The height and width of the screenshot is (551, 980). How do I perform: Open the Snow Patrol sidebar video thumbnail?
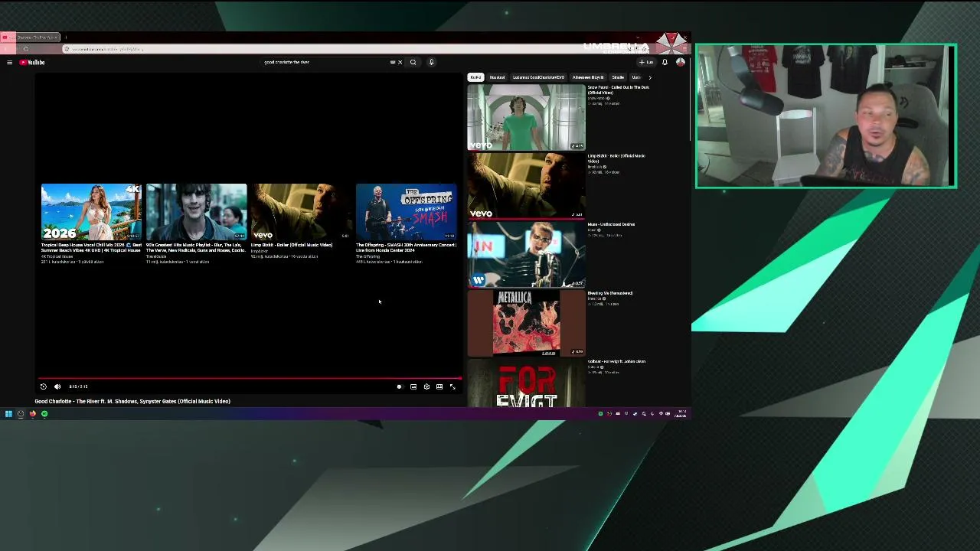tap(526, 117)
